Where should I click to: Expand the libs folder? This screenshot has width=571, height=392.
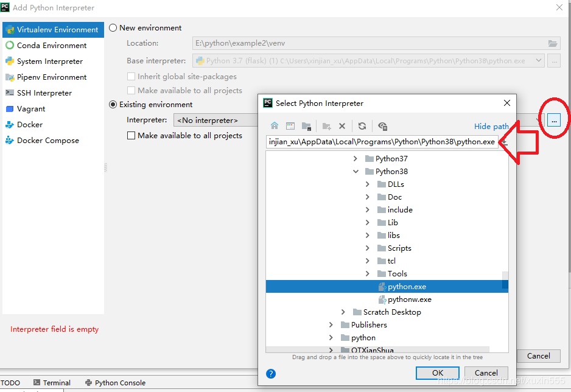coord(368,235)
